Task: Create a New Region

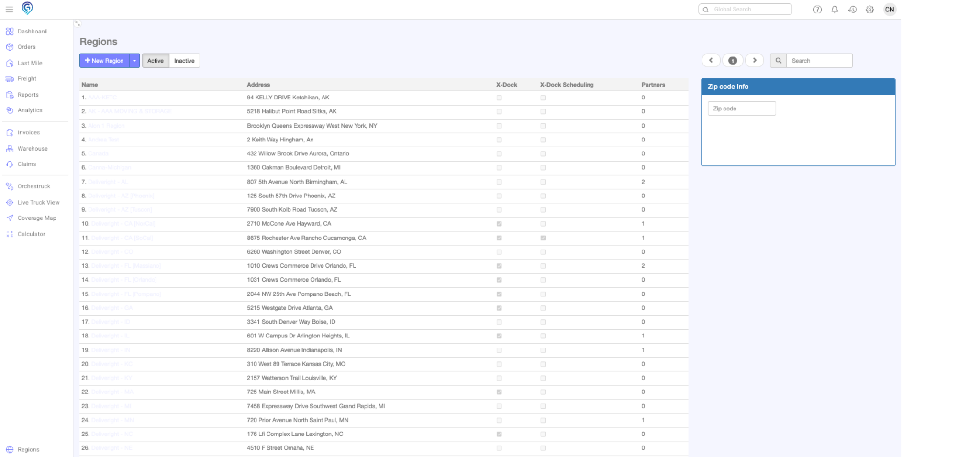Action: point(105,60)
